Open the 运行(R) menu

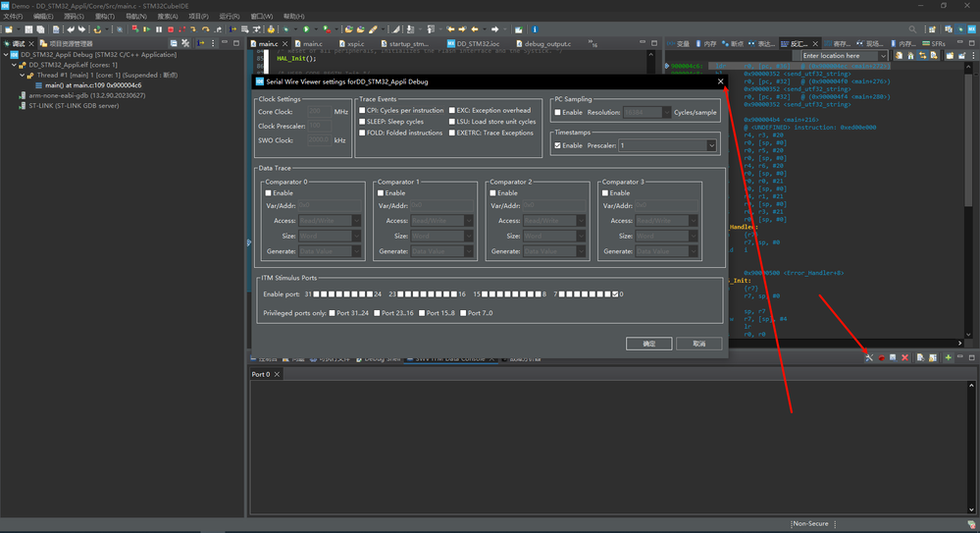point(230,17)
